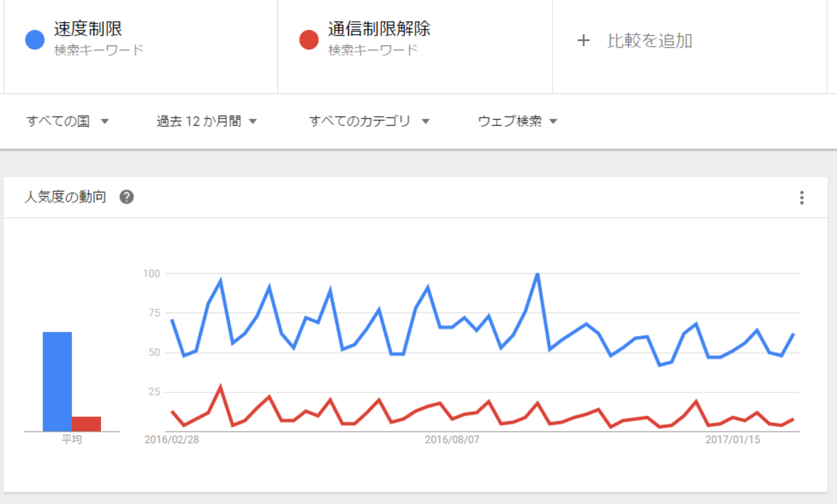Click the help question mark icon

(127, 197)
